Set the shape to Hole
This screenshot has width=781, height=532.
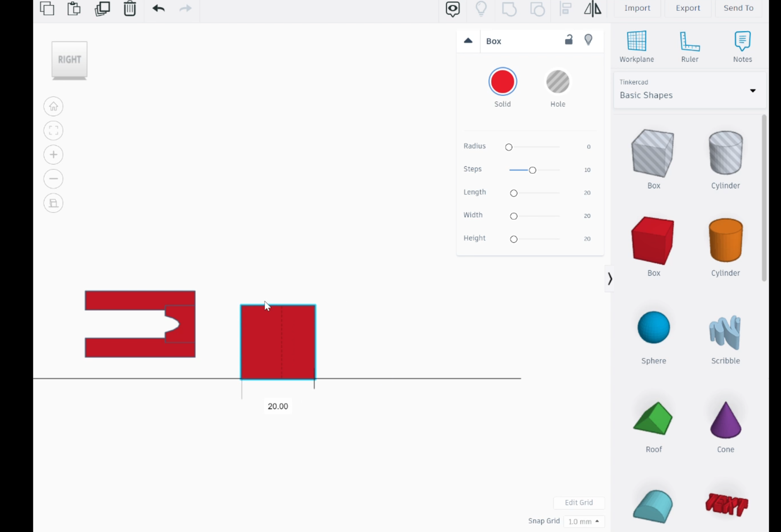tap(558, 81)
